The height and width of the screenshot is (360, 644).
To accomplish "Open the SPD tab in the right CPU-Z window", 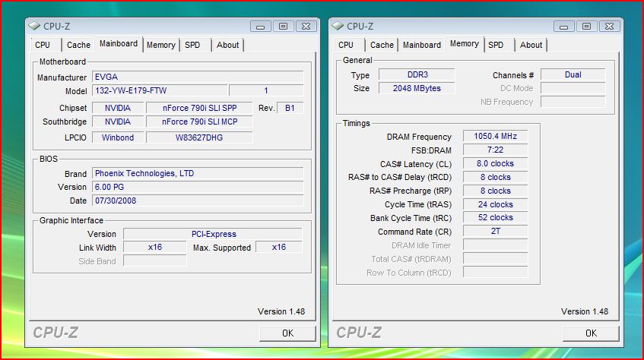I will (499, 45).
